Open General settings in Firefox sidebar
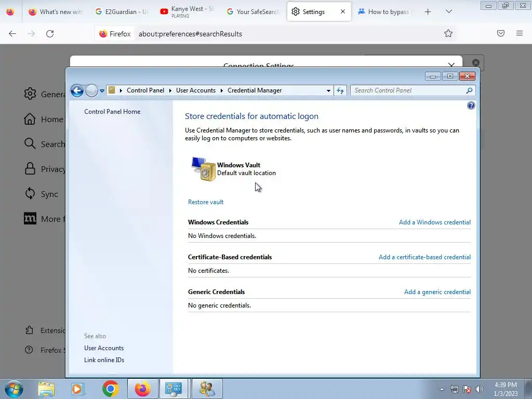This screenshot has height=399, width=532. pyautogui.click(x=44, y=94)
